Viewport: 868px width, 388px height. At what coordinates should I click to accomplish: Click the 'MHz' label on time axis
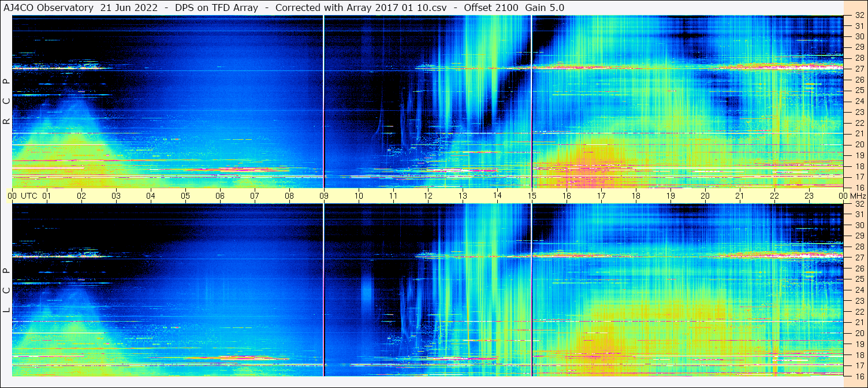858,196
